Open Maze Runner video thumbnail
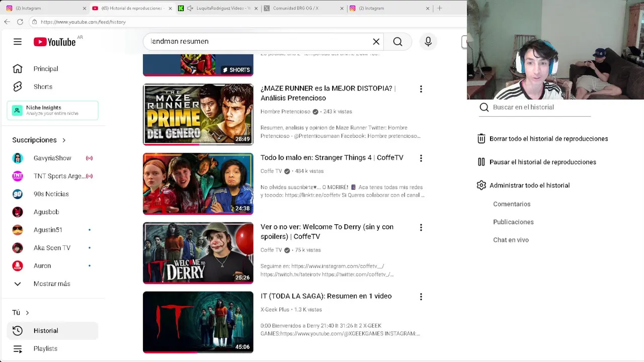 tap(198, 114)
